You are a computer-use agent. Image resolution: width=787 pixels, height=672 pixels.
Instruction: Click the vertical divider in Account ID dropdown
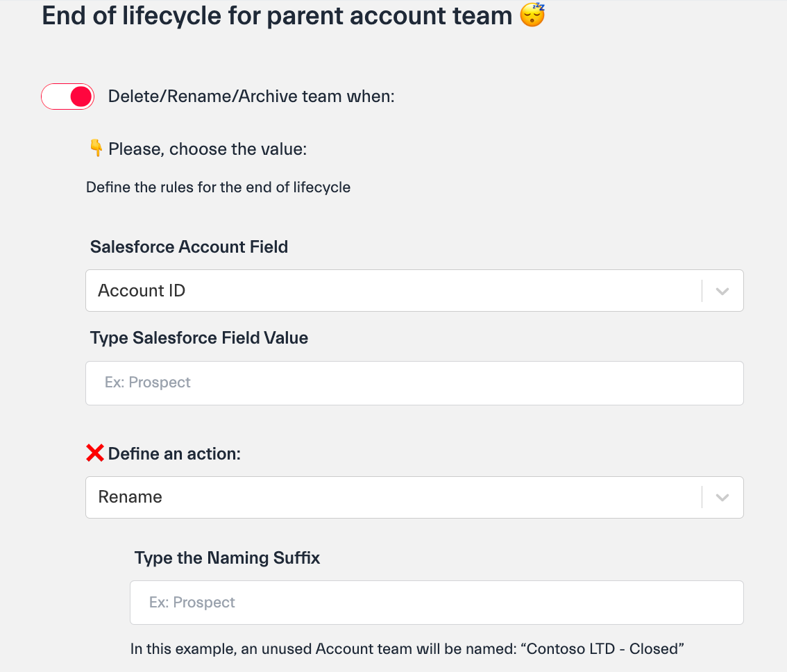click(x=702, y=291)
